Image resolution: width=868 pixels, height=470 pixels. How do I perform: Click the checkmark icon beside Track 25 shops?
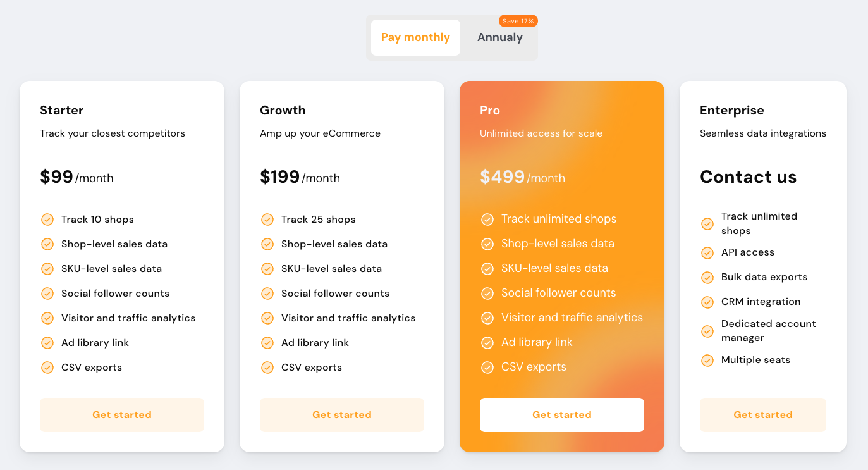pos(267,220)
